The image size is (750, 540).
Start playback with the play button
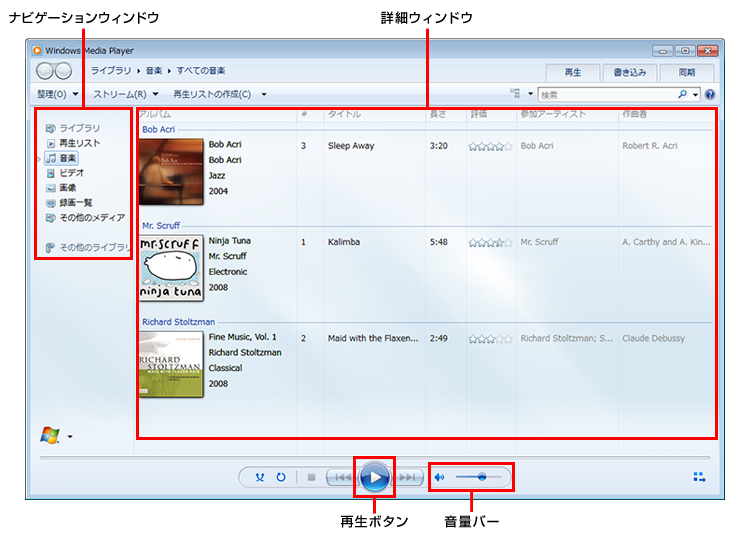point(375,477)
